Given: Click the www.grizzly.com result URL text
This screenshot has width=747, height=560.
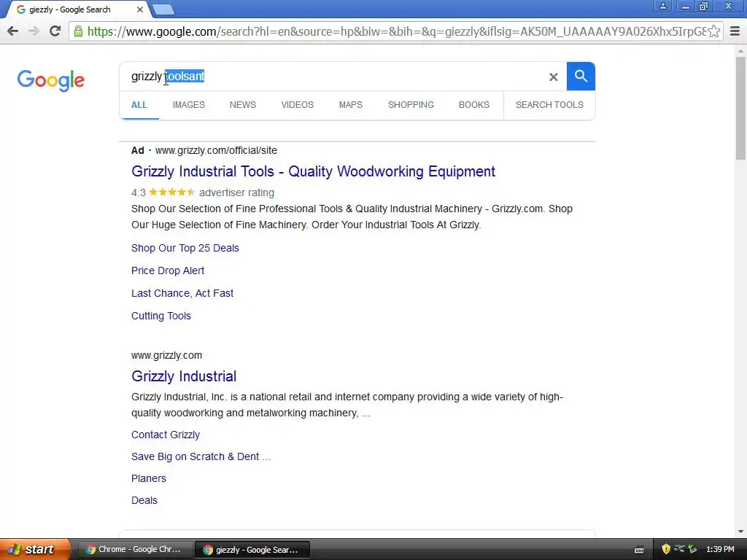Looking at the screenshot, I should coord(167,355).
